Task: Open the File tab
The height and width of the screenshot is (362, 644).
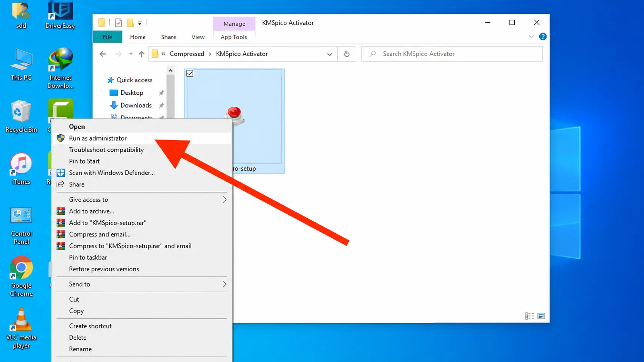Action: (107, 37)
